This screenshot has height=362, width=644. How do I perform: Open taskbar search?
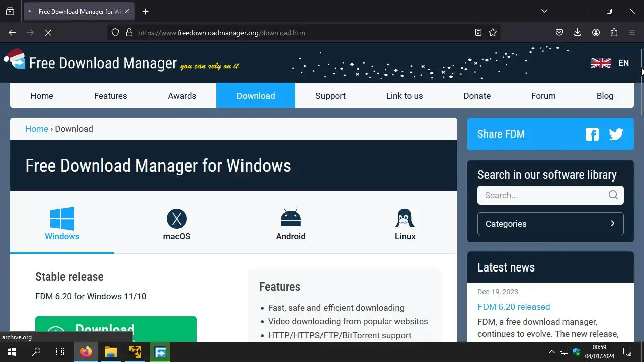pos(36,352)
